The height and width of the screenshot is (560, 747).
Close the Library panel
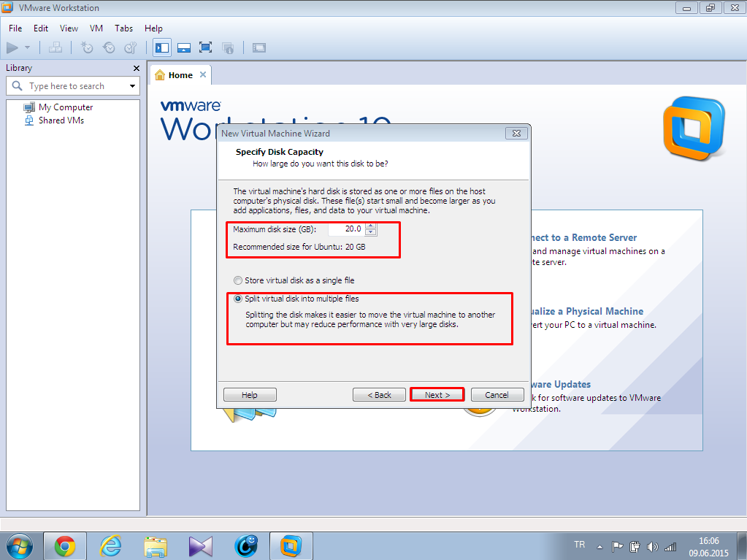click(x=137, y=69)
